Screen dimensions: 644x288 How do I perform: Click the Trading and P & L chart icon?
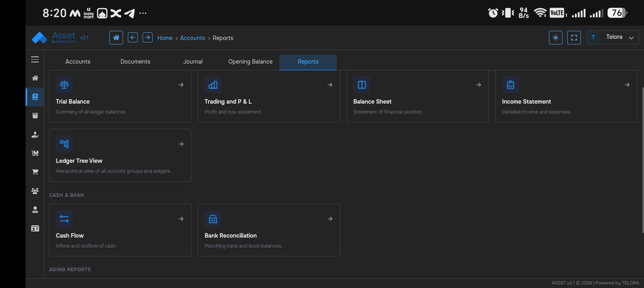click(213, 85)
